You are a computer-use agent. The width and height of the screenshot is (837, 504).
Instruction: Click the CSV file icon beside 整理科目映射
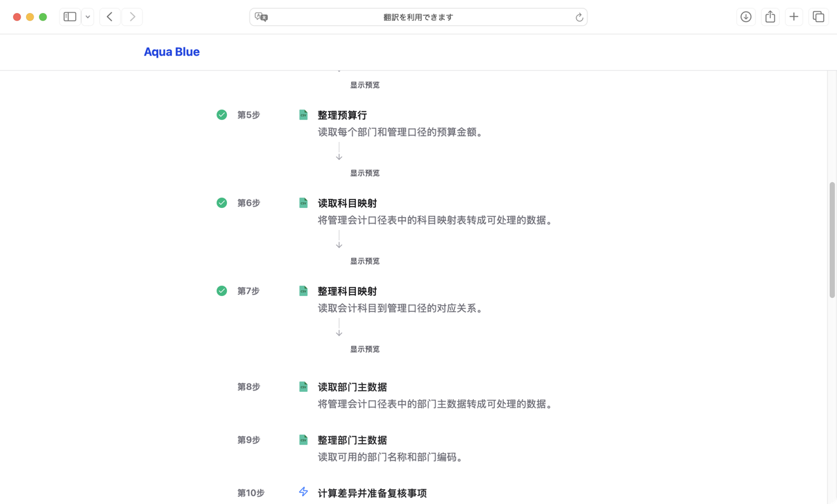click(x=303, y=291)
